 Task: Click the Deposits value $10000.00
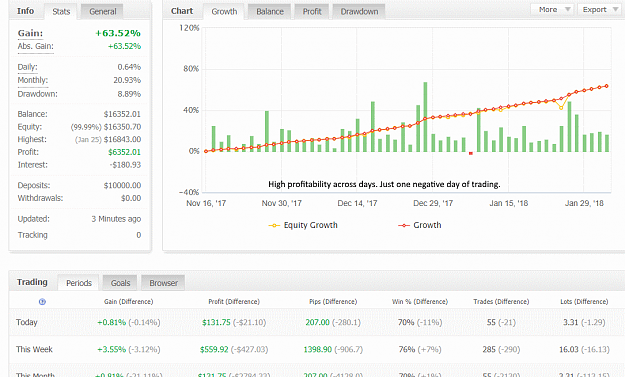click(x=122, y=185)
